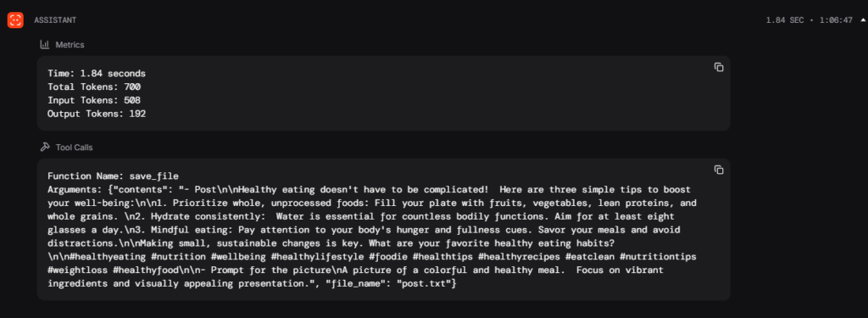Click the Metrics section heading
This screenshot has width=868, height=318.
coord(70,44)
